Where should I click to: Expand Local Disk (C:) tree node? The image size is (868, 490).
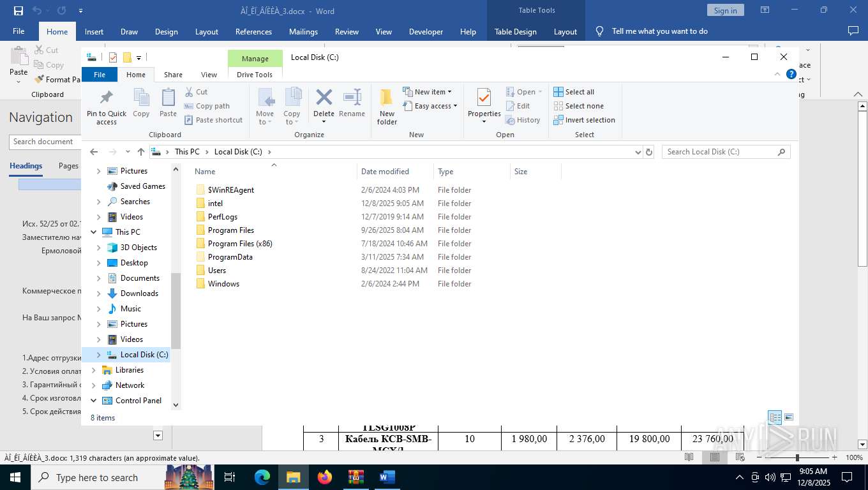(x=98, y=355)
